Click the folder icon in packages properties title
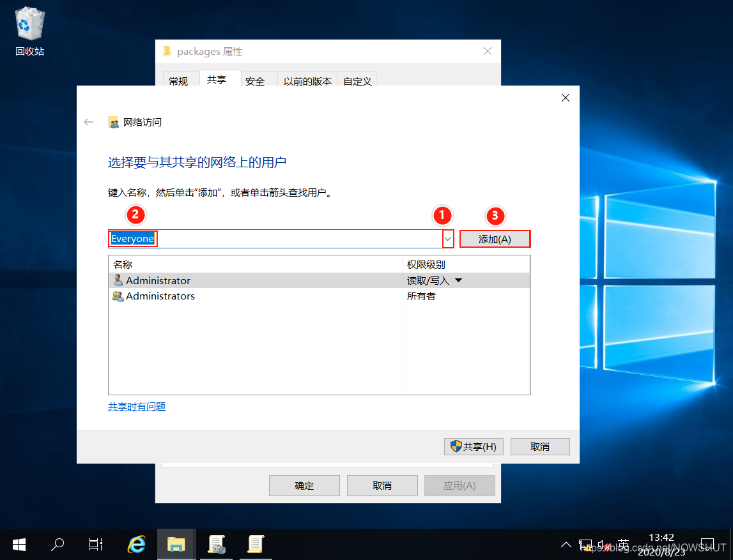The image size is (733, 560). click(x=167, y=51)
